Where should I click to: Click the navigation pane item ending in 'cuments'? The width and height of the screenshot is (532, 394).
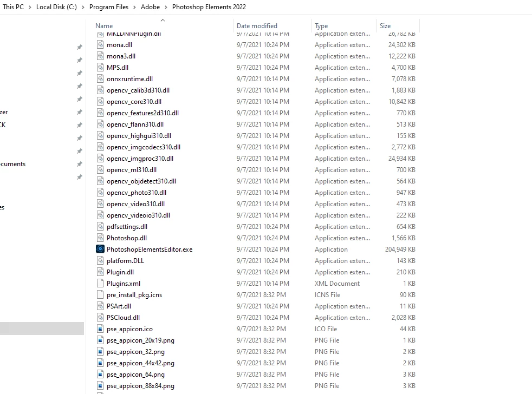pyautogui.click(x=13, y=164)
